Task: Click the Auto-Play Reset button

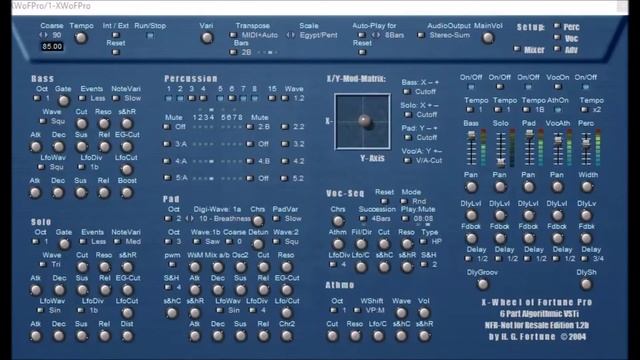Action: pos(362,52)
